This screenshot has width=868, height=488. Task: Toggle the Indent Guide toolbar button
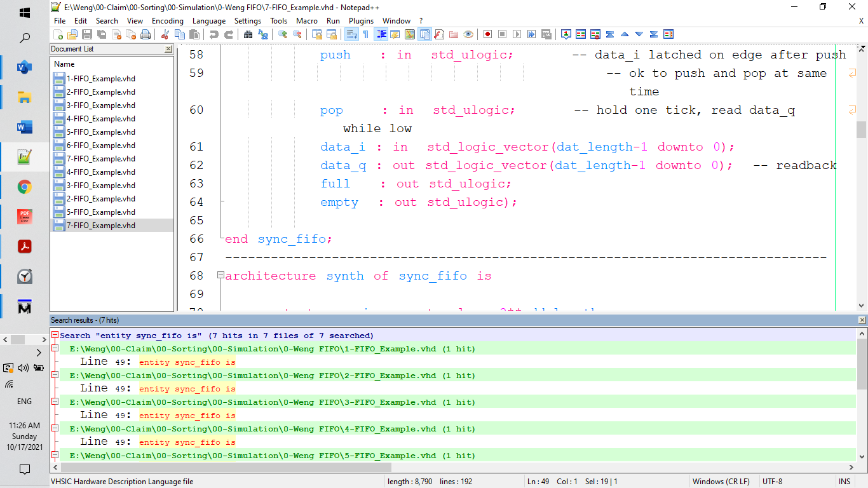(382, 34)
